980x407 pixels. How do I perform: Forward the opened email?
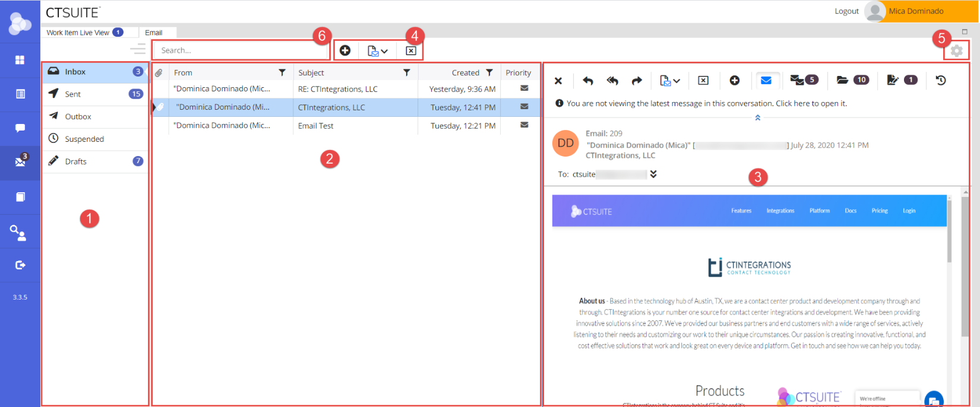click(637, 81)
